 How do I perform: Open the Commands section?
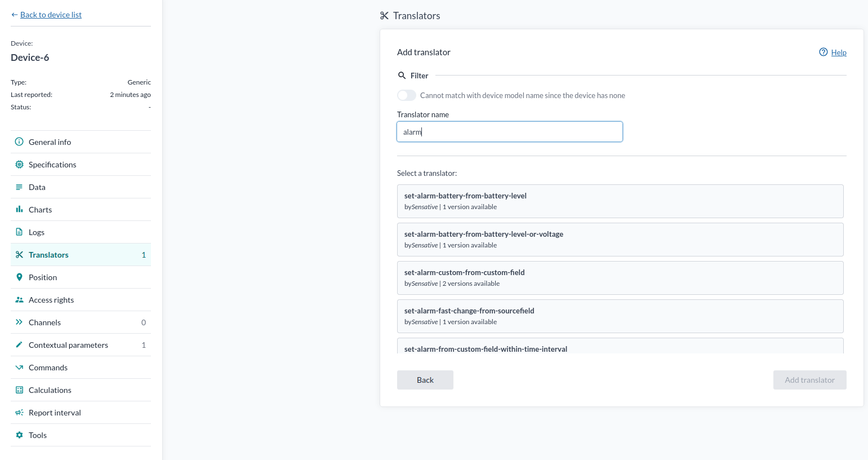click(x=48, y=368)
